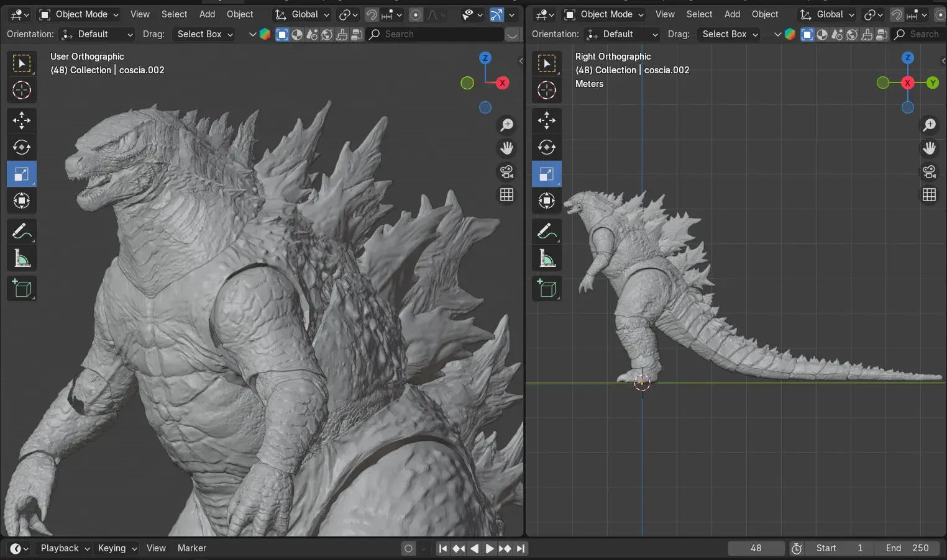Open the Marker menu in timeline
The height and width of the screenshot is (560, 947).
tap(192, 548)
